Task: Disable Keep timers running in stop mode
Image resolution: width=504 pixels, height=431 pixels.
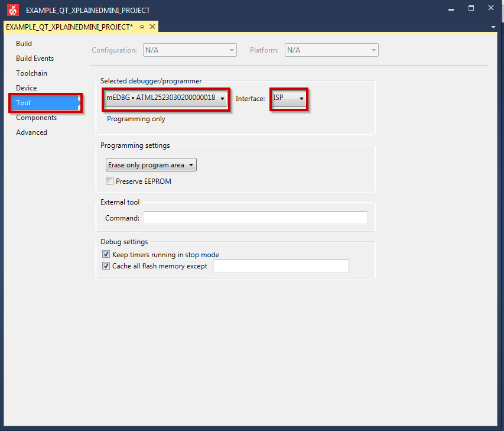Action: tap(106, 254)
